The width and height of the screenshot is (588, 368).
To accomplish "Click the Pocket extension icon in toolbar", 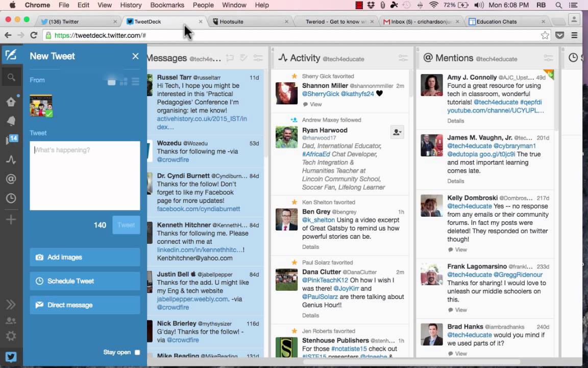I will pos(560,35).
